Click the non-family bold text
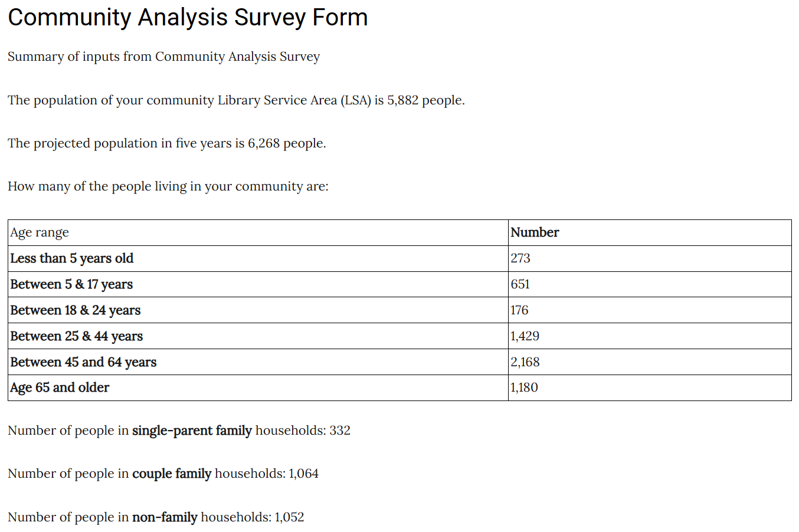This screenshot has width=799, height=532. tap(165, 517)
